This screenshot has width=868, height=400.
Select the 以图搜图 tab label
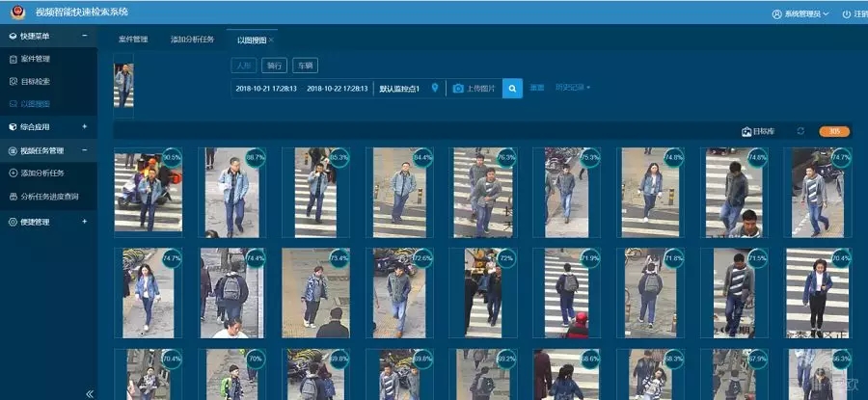tap(252, 40)
